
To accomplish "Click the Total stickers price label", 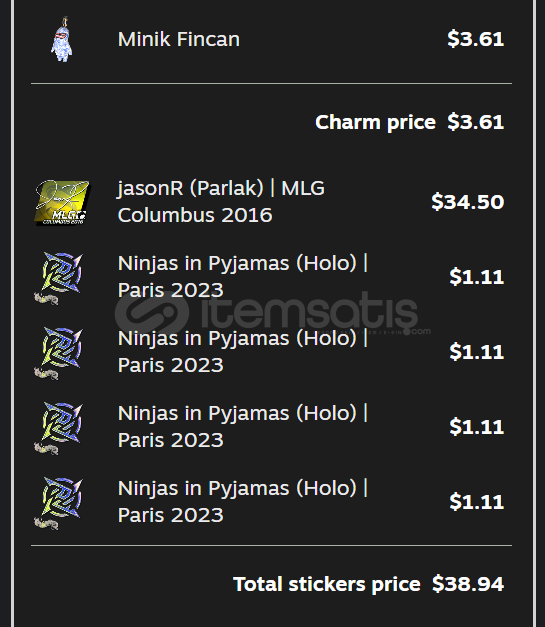I will pyautogui.click(x=327, y=584).
